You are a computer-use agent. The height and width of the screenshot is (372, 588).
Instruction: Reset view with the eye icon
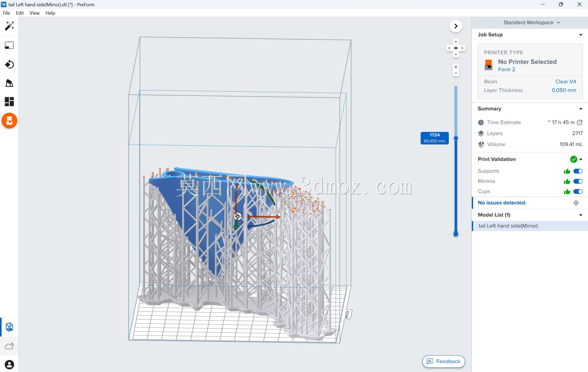tap(456, 48)
